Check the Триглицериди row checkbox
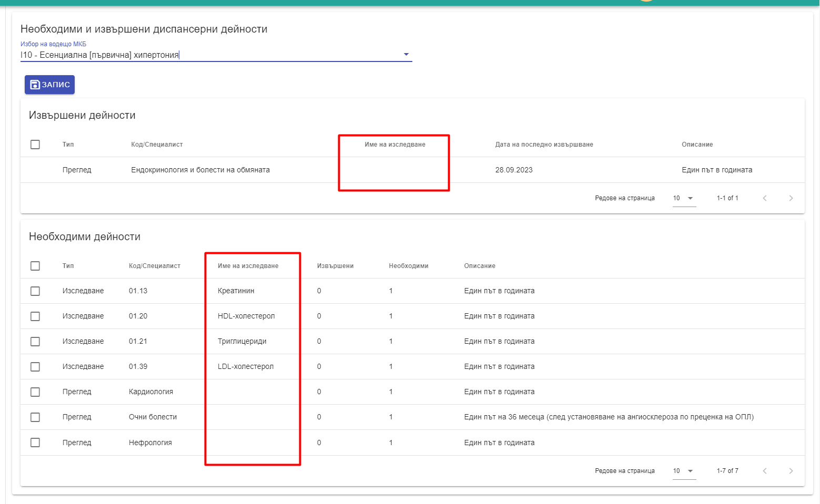The width and height of the screenshot is (820, 504). pyautogui.click(x=35, y=342)
